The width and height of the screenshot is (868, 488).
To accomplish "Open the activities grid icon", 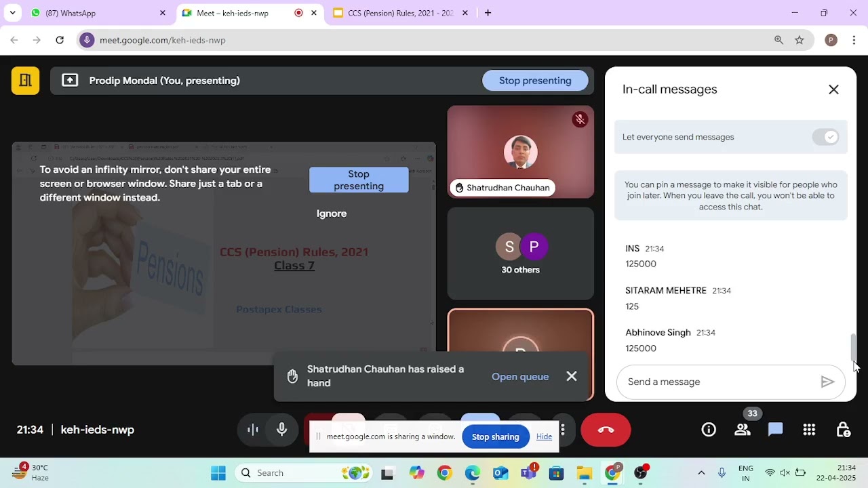I will tap(809, 430).
